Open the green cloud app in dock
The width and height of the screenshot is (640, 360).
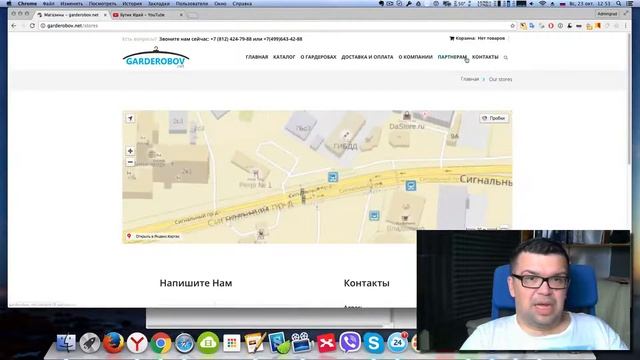208,343
